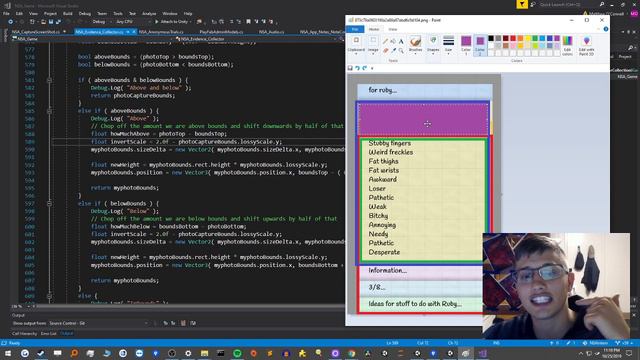Open the Tools menu in Visual Studio

pos(118,13)
